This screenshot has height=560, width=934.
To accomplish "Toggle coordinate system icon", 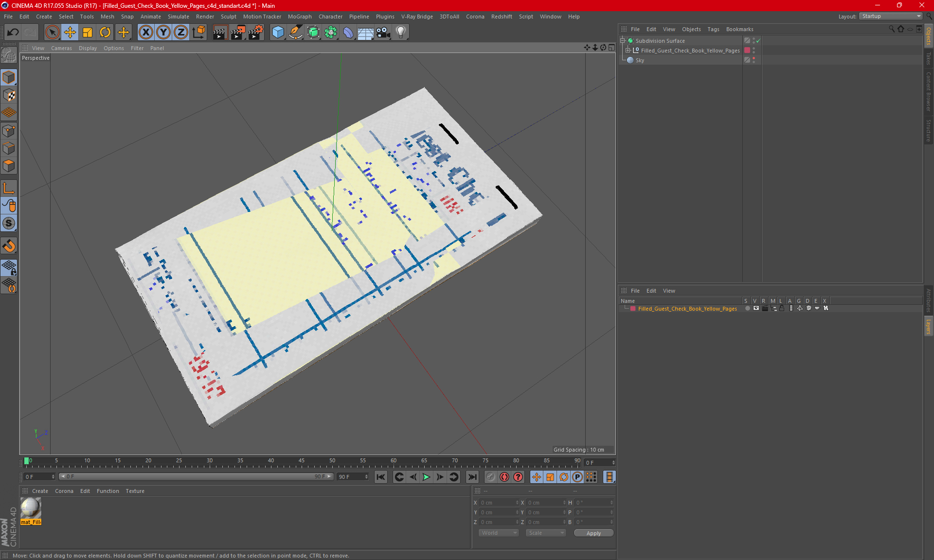I will pos(198,33).
